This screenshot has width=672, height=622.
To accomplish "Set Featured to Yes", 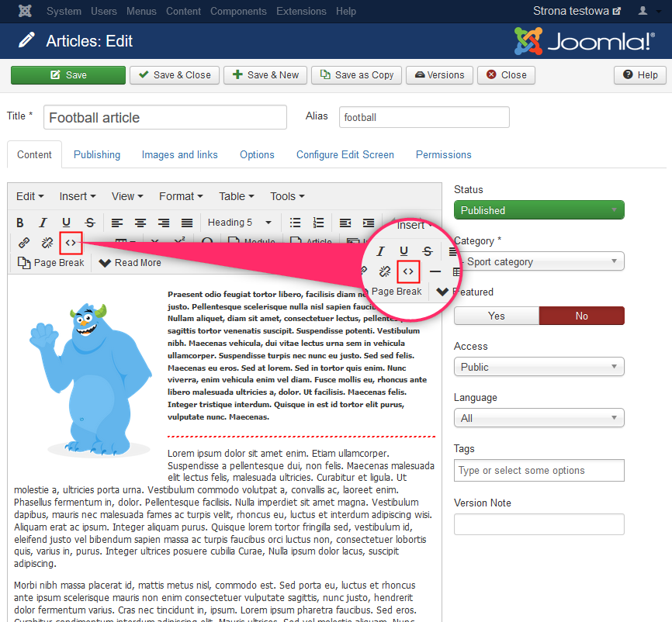I will (497, 316).
